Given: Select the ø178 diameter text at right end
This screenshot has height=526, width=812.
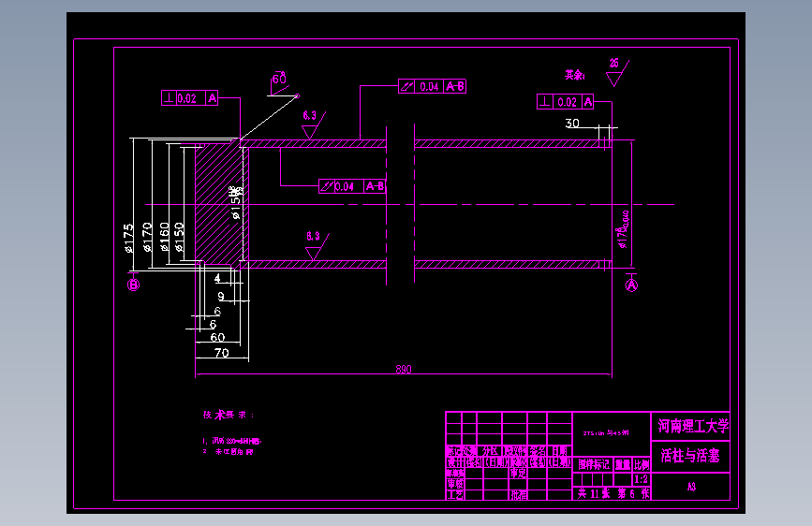Looking at the screenshot, I should 623,230.
